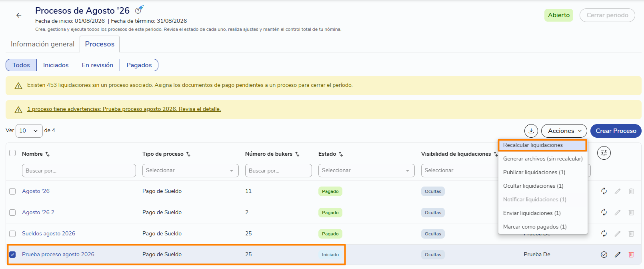Open column settings icon in table header
This screenshot has width=644, height=269.
click(604, 153)
